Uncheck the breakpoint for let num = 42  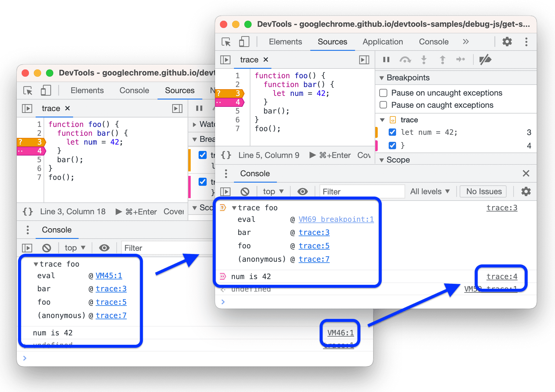tap(392, 132)
